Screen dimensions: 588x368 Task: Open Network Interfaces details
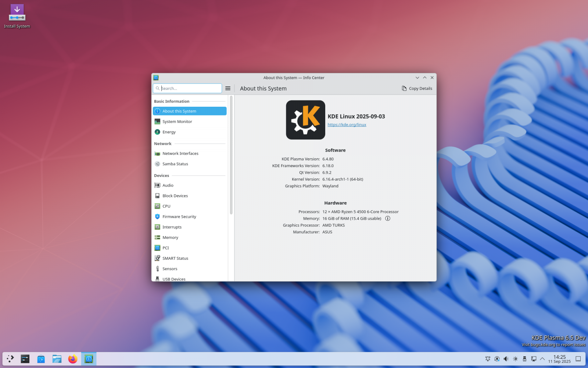coord(180,153)
